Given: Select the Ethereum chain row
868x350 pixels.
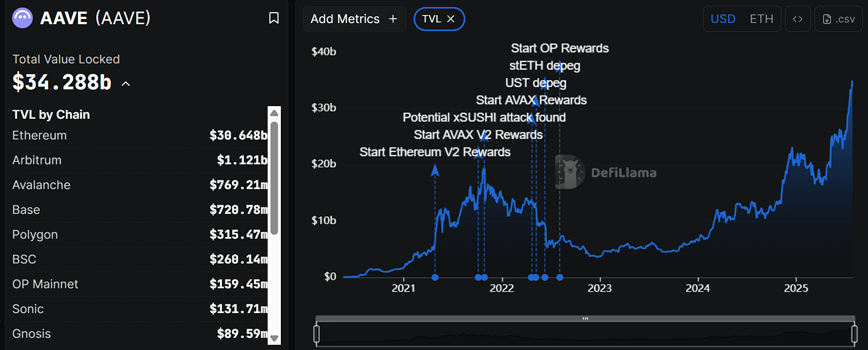Looking at the screenshot, I should (x=140, y=136).
